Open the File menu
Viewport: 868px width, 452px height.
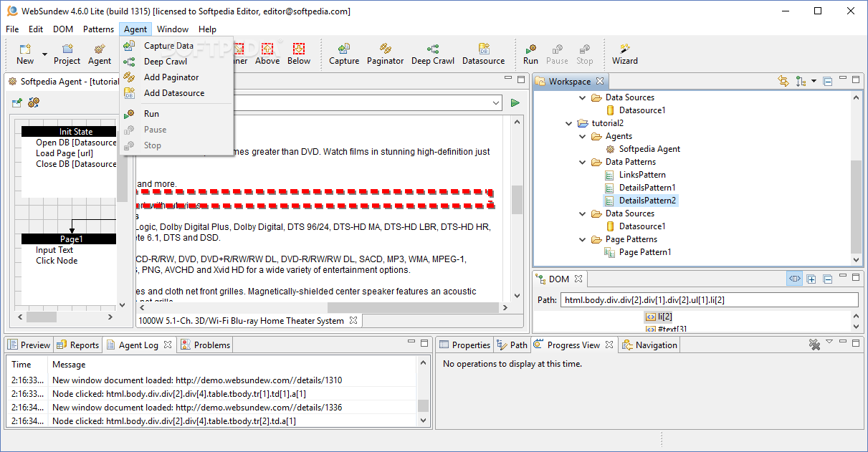12,29
